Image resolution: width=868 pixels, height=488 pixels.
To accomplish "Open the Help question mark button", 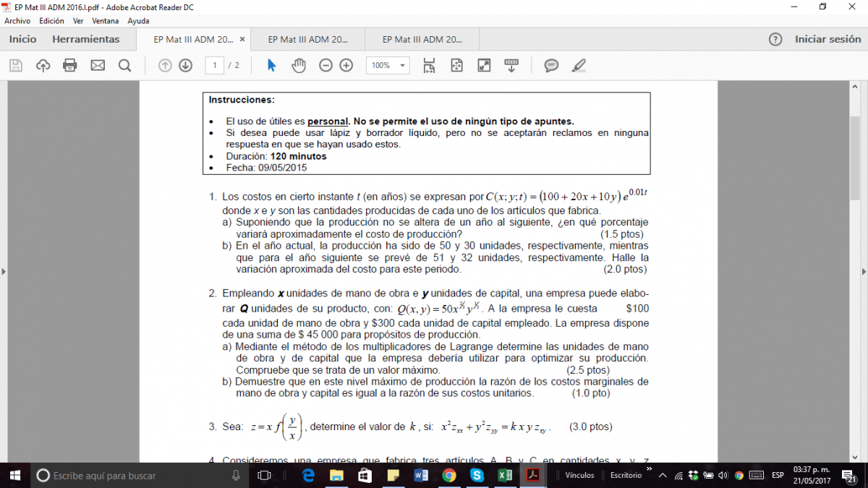I will coord(775,39).
